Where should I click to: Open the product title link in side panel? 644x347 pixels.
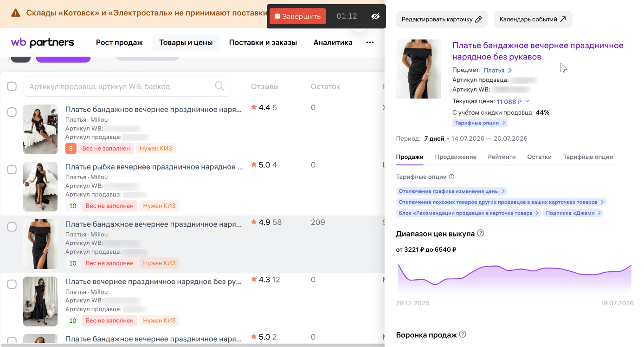[x=538, y=51]
